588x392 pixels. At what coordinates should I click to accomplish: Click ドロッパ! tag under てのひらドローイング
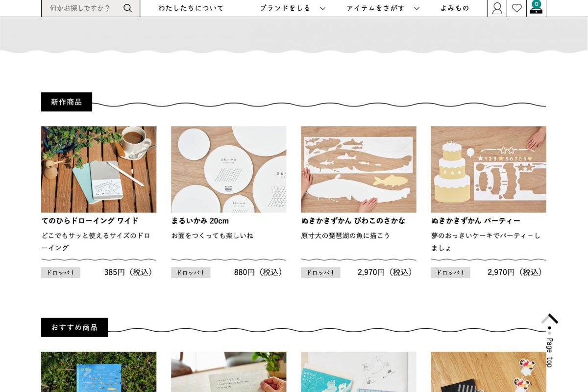[61, 273]
